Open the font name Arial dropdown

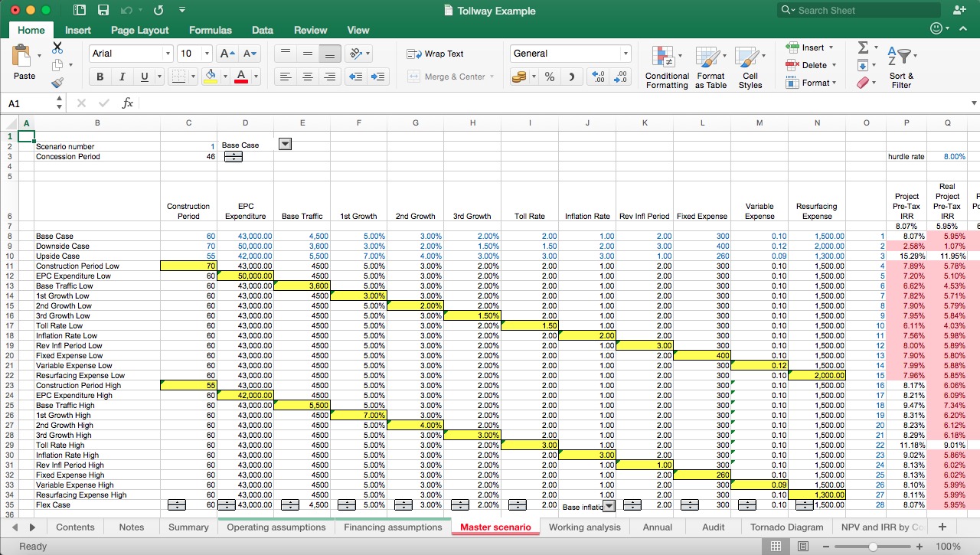(168, 54)
